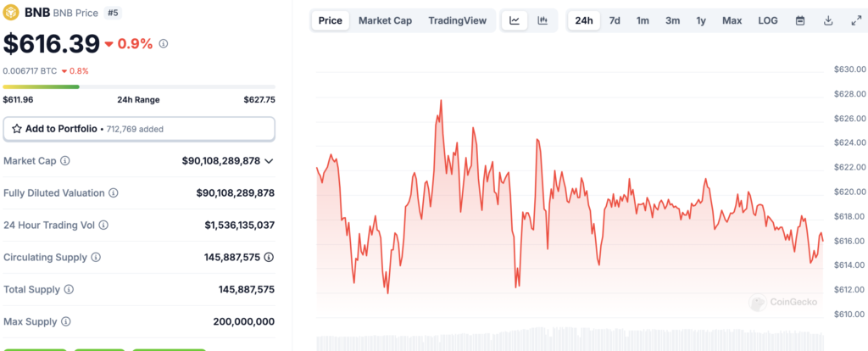
Task: Click info icon beside 0.9% price change
Action: tap(164, 43)
